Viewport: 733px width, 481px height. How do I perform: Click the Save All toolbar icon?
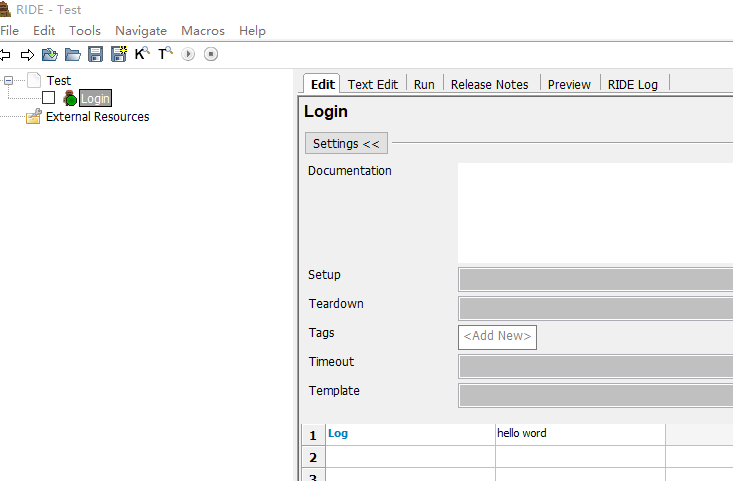[119, 54]
